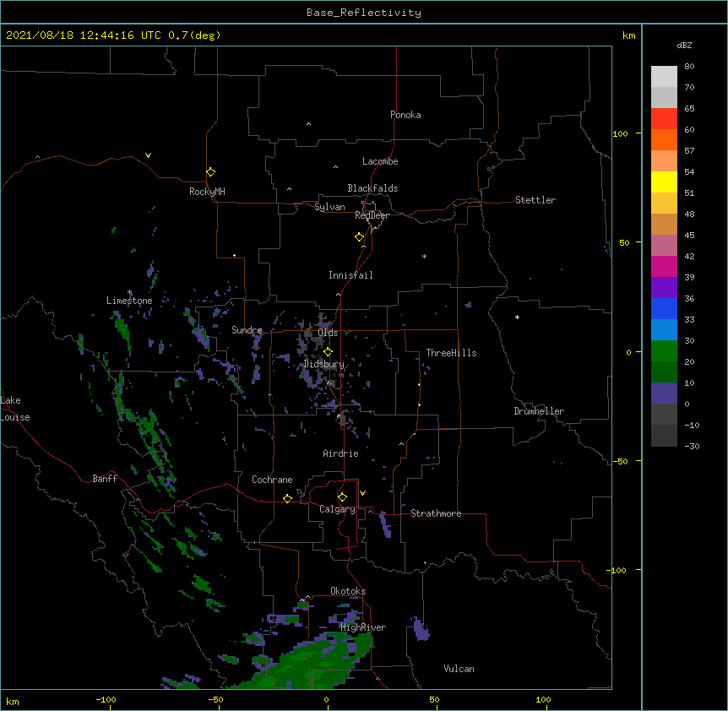
Task: Click the 100 tick on right axis
Action: (620, 133)
